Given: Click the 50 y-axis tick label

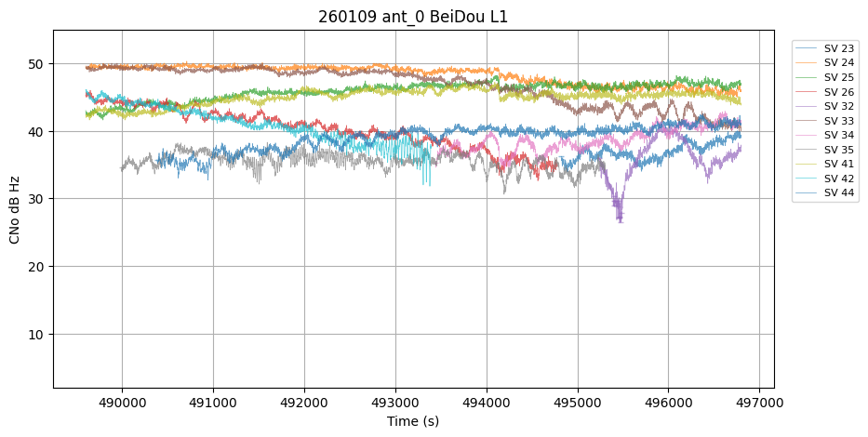Looking at the screenshot, I should (37, 64).
